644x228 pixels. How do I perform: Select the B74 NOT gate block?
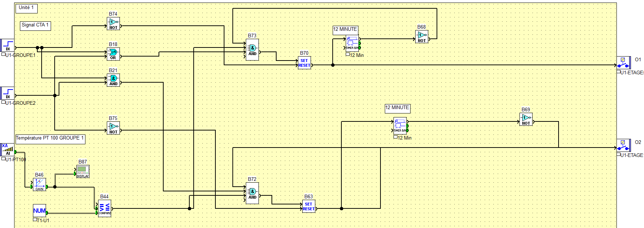click(x=113, y=24)
